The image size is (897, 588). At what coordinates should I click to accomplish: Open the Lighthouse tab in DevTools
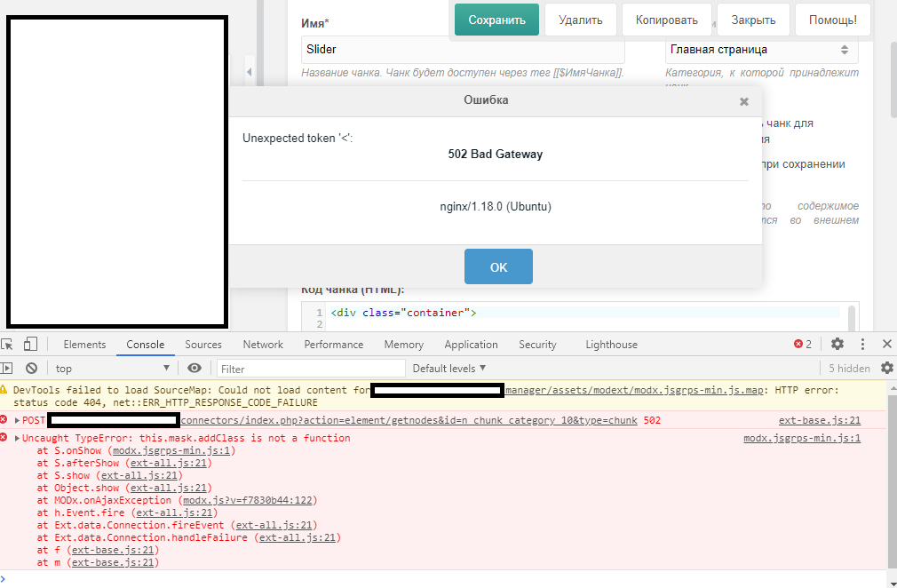point(612,345)
